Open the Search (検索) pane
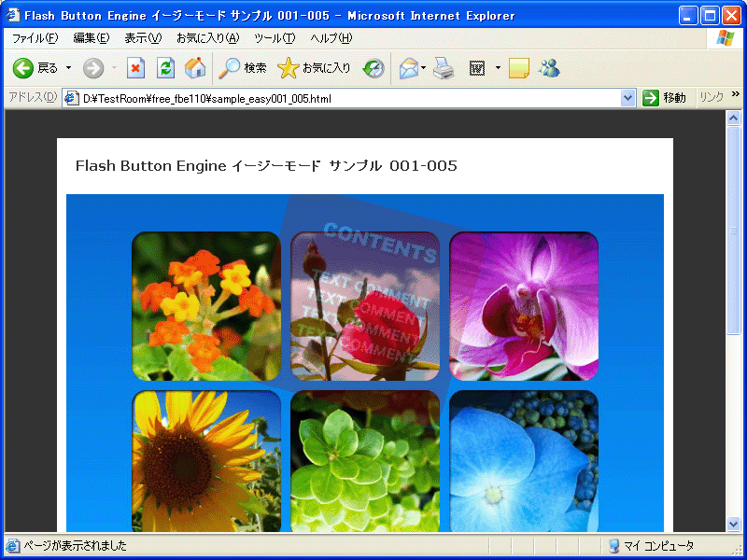This screenshot has width=747, height=560. coord(243,68)
